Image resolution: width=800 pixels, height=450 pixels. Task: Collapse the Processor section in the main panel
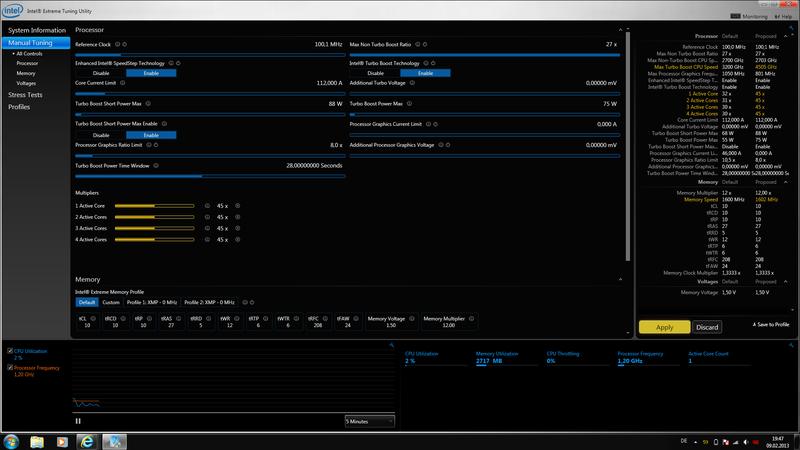[620, 30]
